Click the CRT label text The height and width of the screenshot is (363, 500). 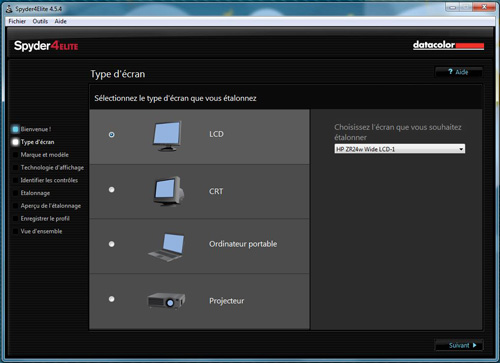(216, 191)
